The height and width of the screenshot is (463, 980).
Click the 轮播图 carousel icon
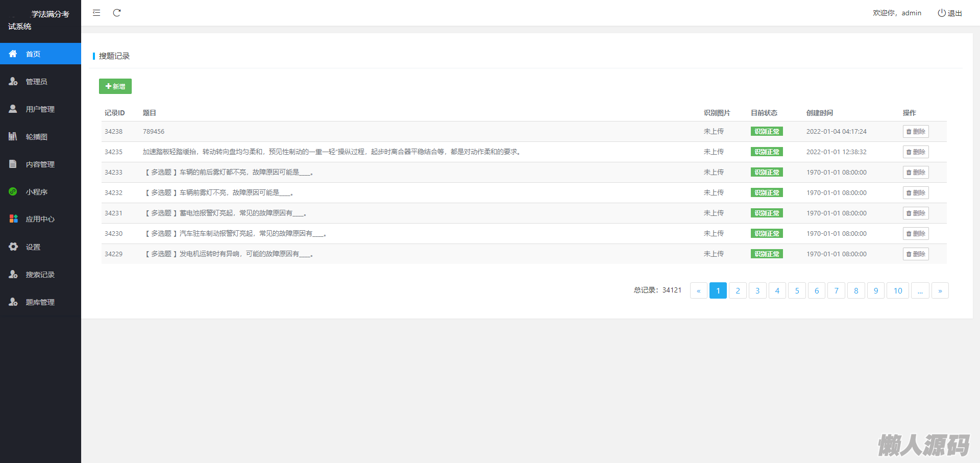13,136
